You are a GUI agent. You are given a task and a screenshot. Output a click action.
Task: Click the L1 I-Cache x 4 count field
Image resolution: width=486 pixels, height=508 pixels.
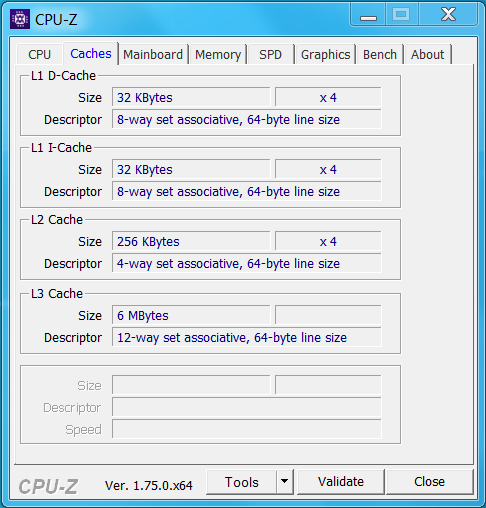click(x=328, y=169)
